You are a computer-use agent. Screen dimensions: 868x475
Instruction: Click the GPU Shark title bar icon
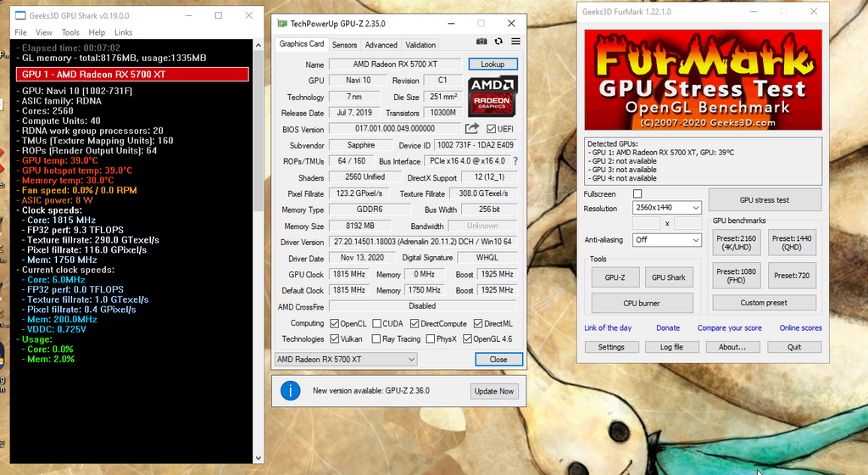pos(20,15)
